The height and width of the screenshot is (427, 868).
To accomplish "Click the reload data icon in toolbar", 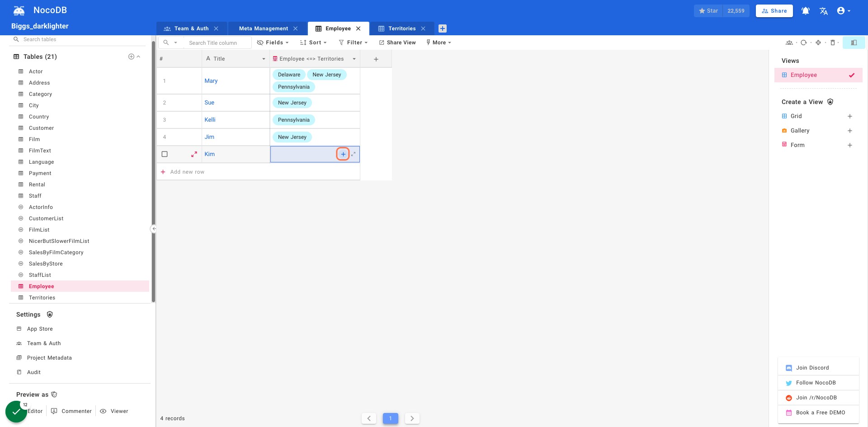I will (803, 43).
